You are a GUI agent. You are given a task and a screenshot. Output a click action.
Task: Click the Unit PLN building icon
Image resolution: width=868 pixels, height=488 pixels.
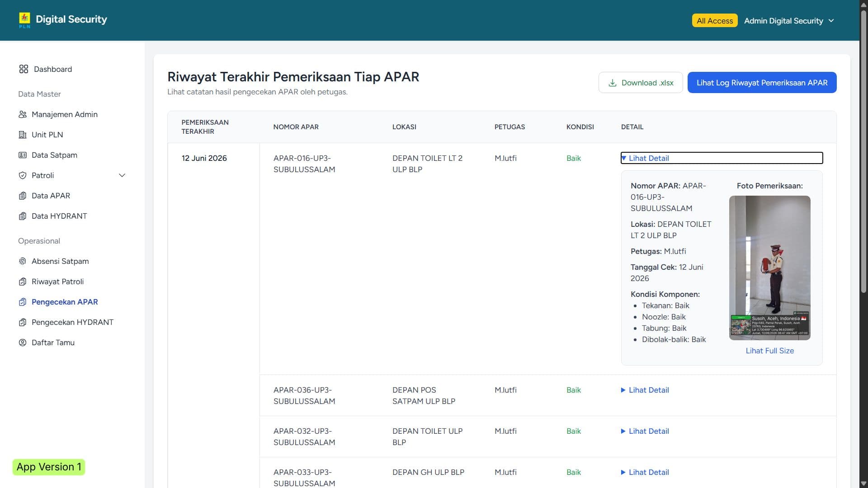[23, 135]
